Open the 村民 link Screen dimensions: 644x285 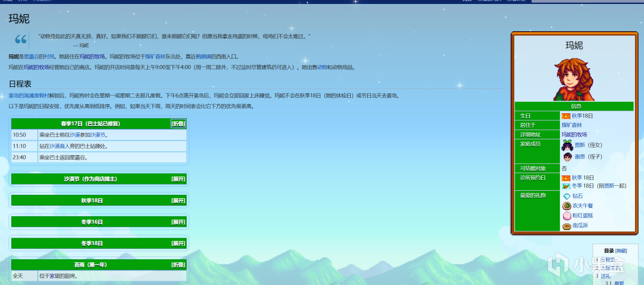(x=49, y=57)
